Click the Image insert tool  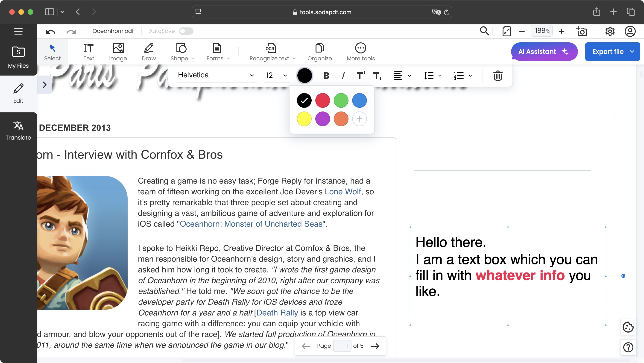(118, 51)
